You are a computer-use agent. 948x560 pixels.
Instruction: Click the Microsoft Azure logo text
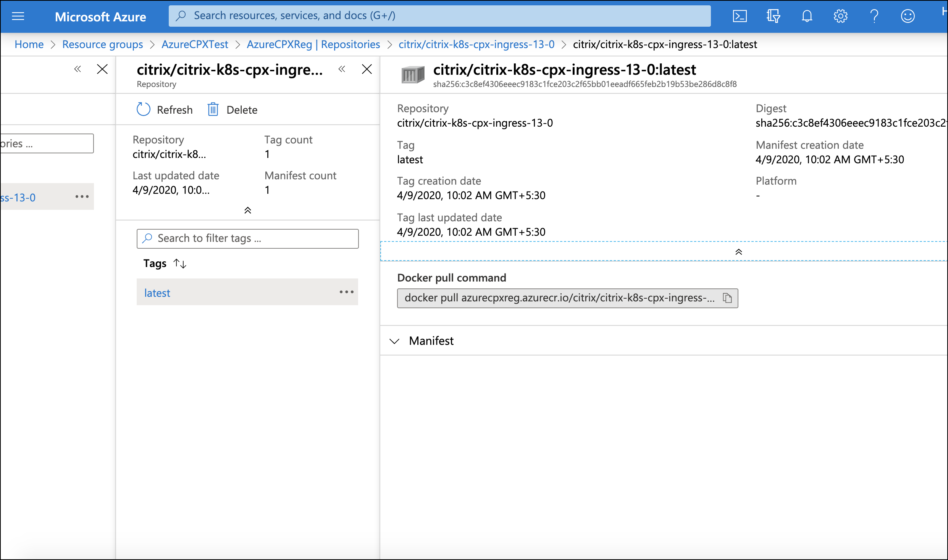pos(100,16)
